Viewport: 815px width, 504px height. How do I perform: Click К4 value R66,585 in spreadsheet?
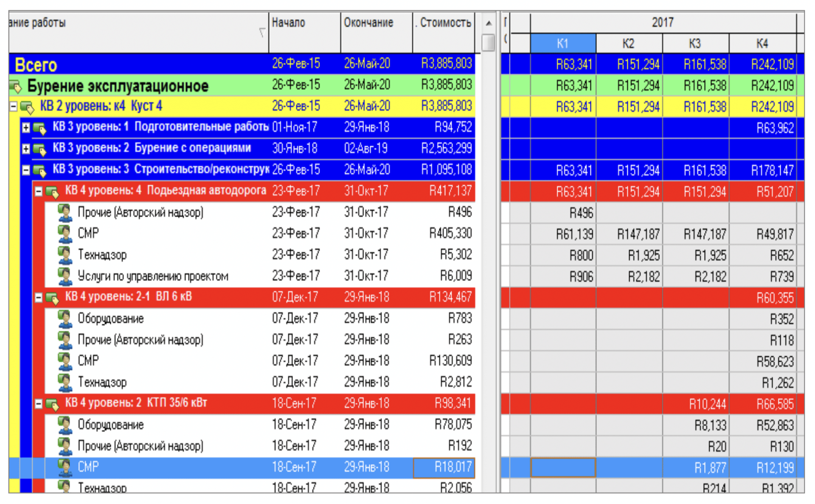coord(775,404)
